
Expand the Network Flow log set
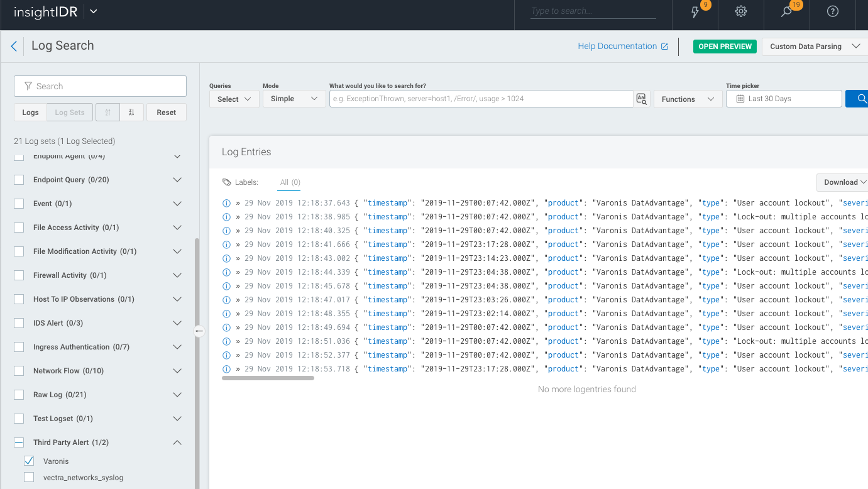click(177, 371)
